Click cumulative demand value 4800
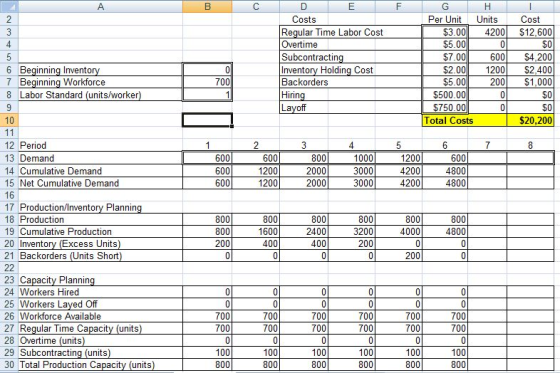Image resolution: width=560 pixels, height=373 pixels. click(445, 171)
